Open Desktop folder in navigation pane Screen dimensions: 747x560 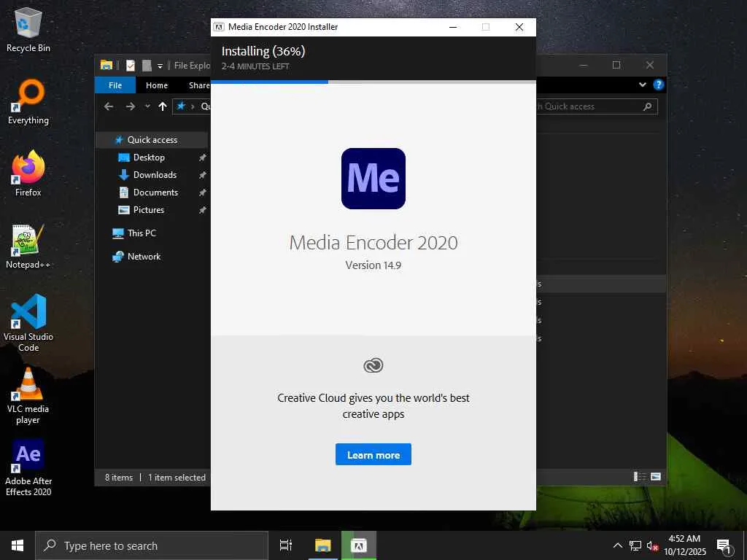pyautogui.click(x=149, y=157)
